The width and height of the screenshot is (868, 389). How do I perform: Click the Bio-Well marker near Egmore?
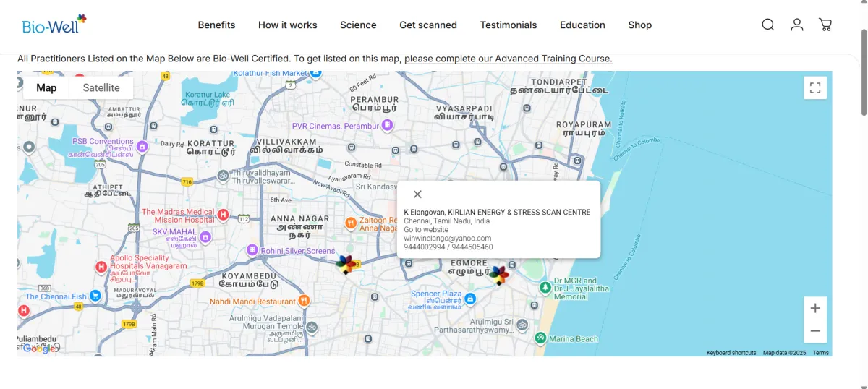point(498,275)
